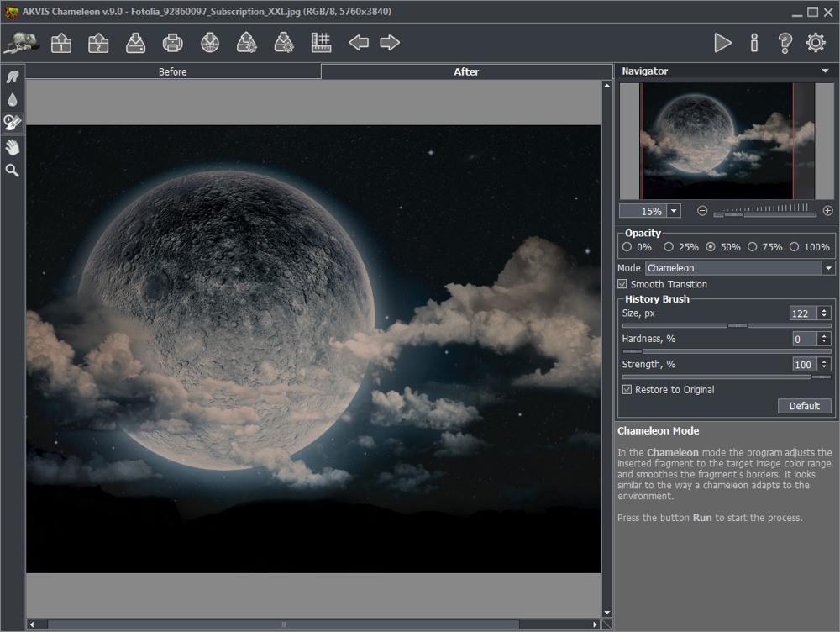Screen dimensions: 840x632
Task: Select the History Brush tool
Action: [13, 124]
